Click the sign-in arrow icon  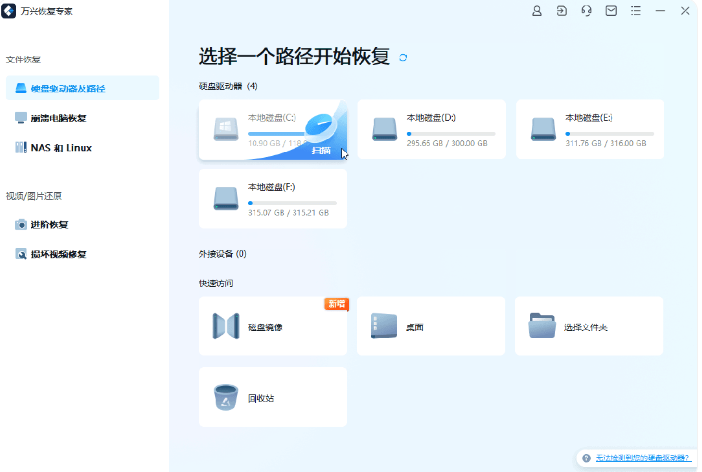[561, 11]
